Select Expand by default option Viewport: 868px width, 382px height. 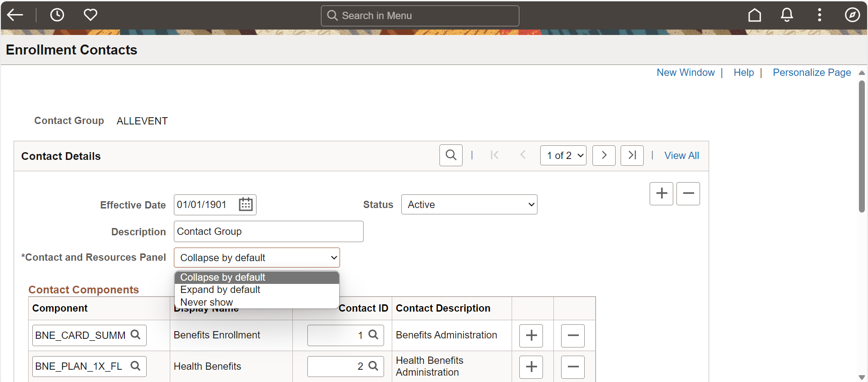tap(220, 290)
